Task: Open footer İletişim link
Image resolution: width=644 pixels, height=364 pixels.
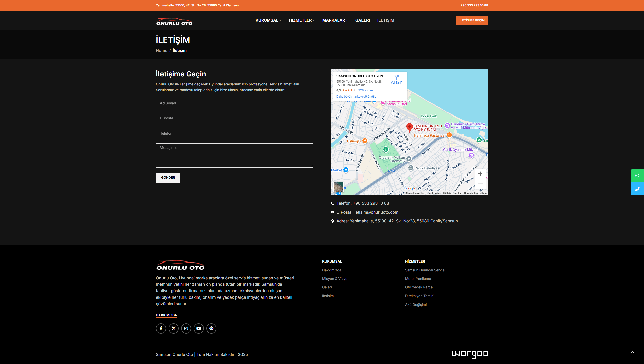Action: coord(328,296)
